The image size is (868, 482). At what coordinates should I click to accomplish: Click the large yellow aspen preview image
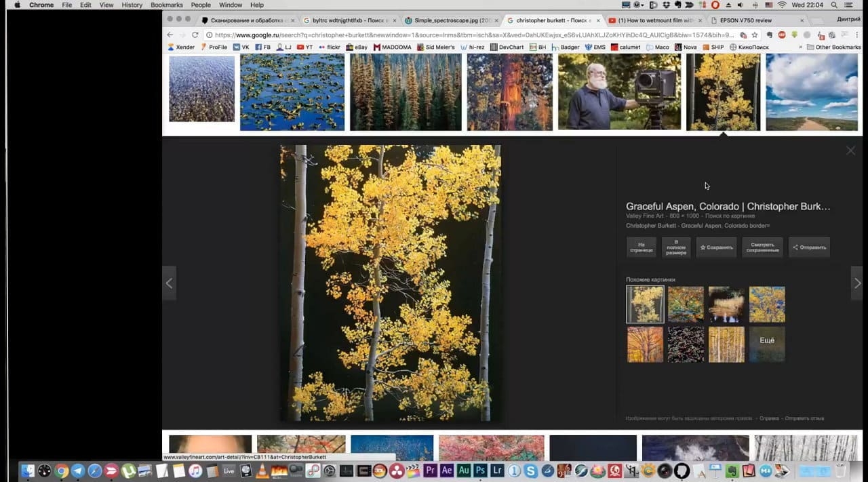(x=391, y=283)
